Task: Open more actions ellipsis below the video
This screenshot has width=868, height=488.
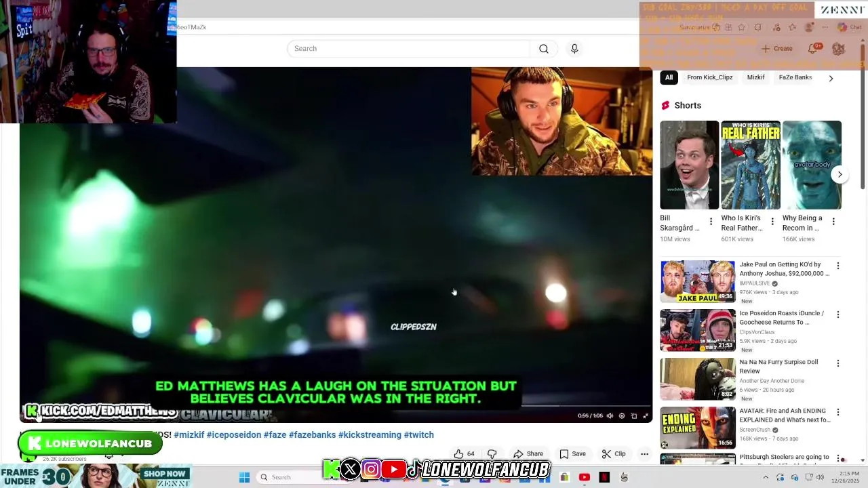Action: point(645,454)
